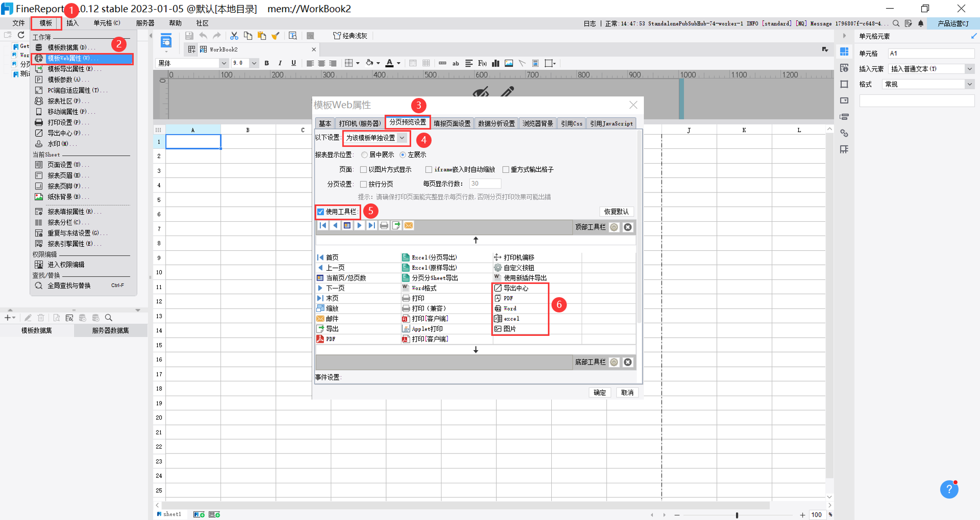The image size is (980, 520).
Task: Click the 恢复默认 button
Action: [x=616, y=212]
